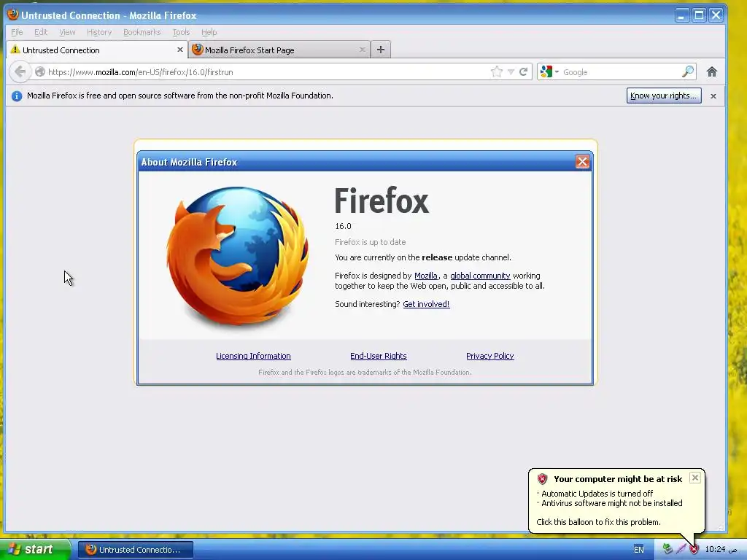The image size is (747, 560).
Task: Click the globe site identity icon
Action: [40, 72]
